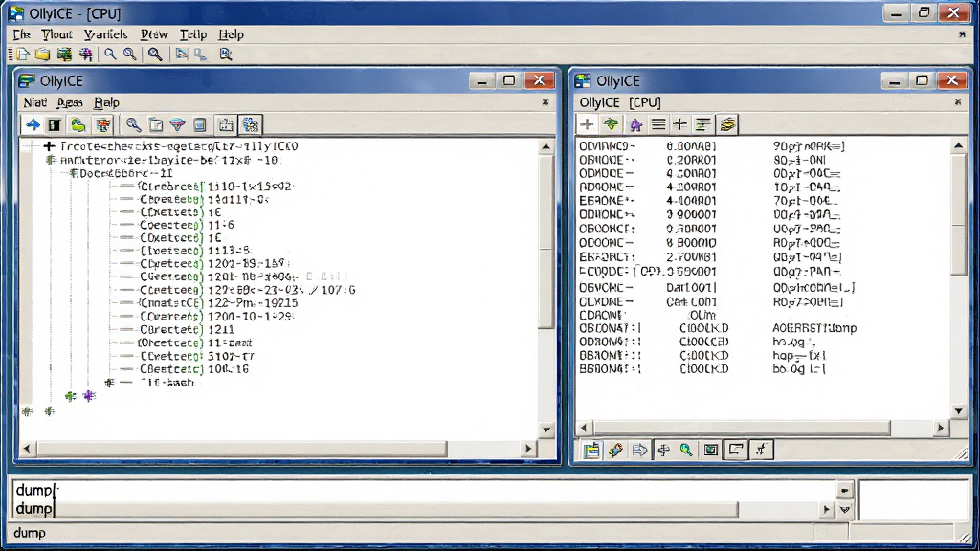
Task: Click the 'OllyICE [CPU]' label in right window
Action: click(620, 102)
